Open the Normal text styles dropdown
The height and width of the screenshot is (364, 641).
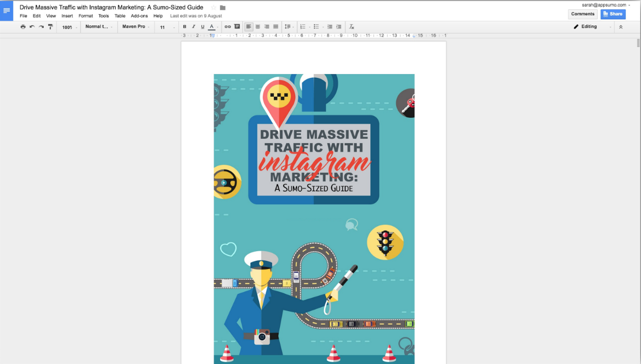pos(98,26)
